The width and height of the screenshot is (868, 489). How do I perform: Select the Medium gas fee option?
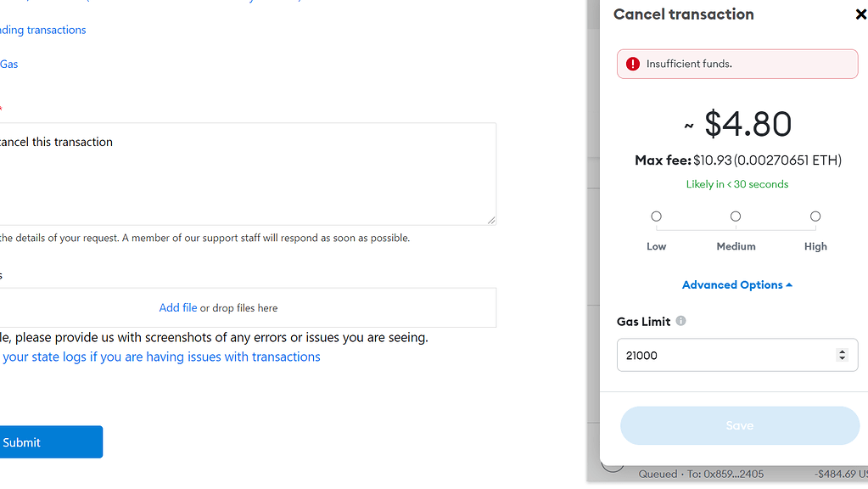(x=736, y=216)
